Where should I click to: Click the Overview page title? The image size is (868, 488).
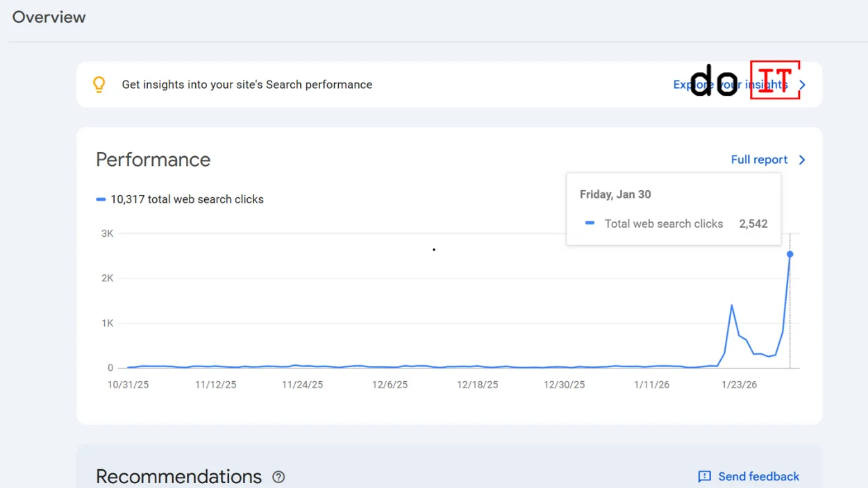click(49, 17)
